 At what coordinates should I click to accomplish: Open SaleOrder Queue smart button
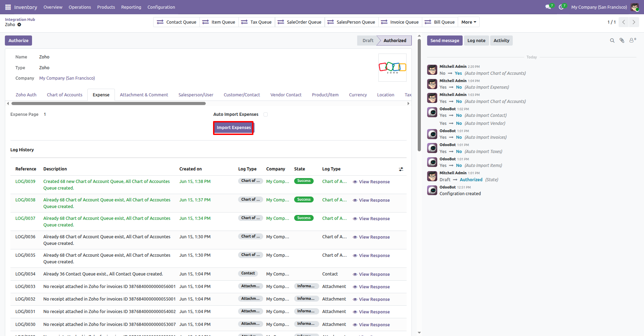pyautogui.click(x=300, y=22)
